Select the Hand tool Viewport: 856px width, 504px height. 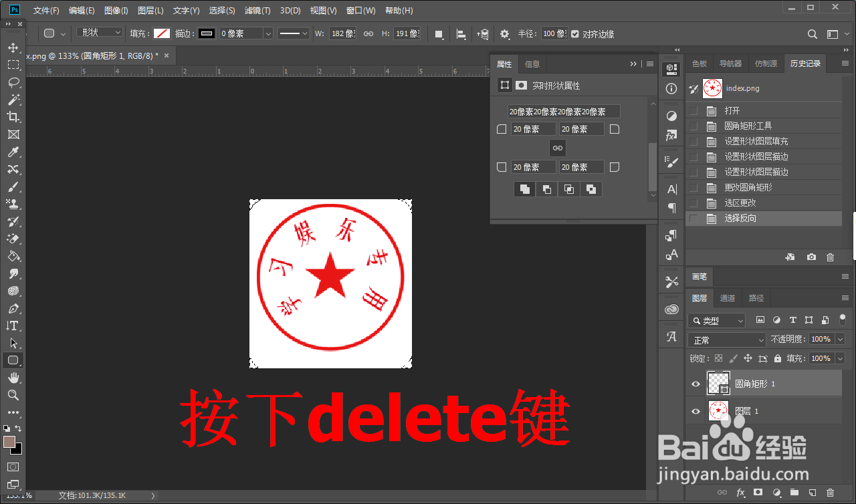pos(13,378)
